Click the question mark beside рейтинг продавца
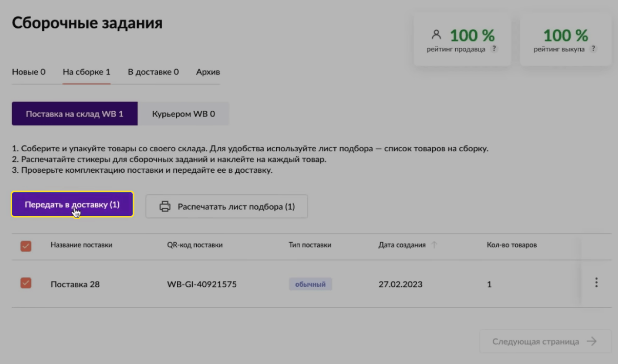Viewport: 618px width, 364px height. 494,49
